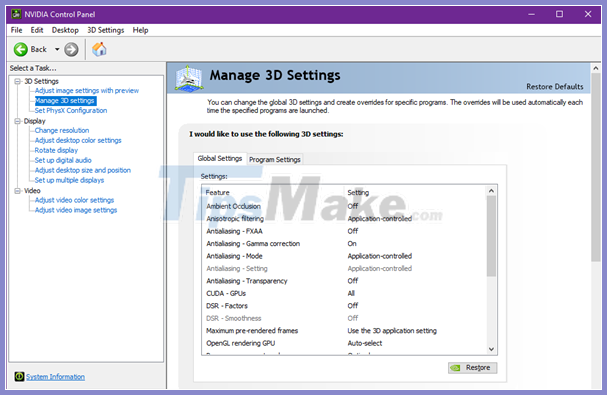The height and width of the screenshot is (395, 607).
Task: Click the settings list scroll-up arrow
Action: coord(491,191)
